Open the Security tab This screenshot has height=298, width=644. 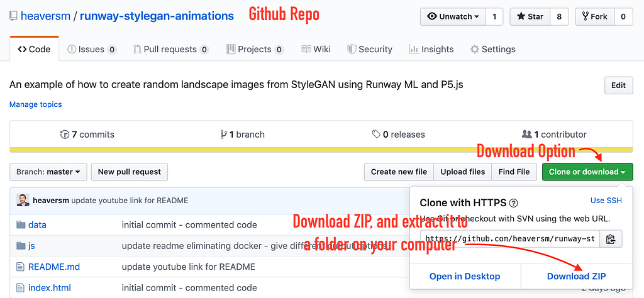[x=370, y=49]
